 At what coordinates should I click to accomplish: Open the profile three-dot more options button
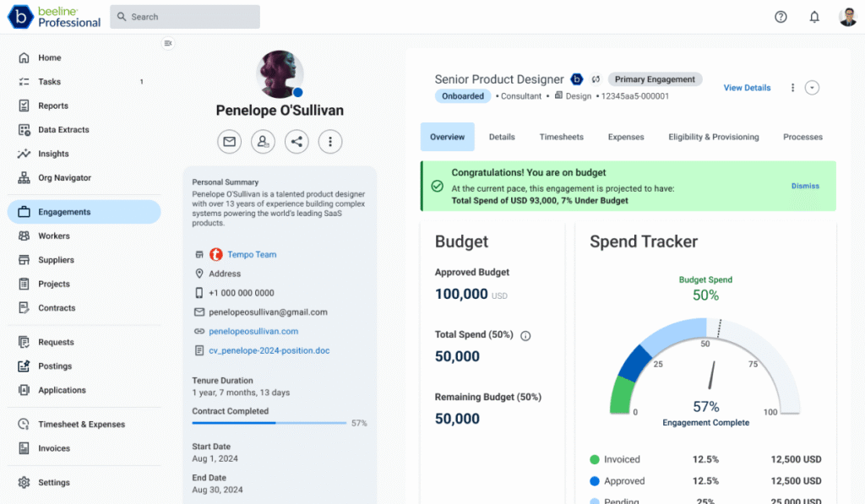pos(330,142)
